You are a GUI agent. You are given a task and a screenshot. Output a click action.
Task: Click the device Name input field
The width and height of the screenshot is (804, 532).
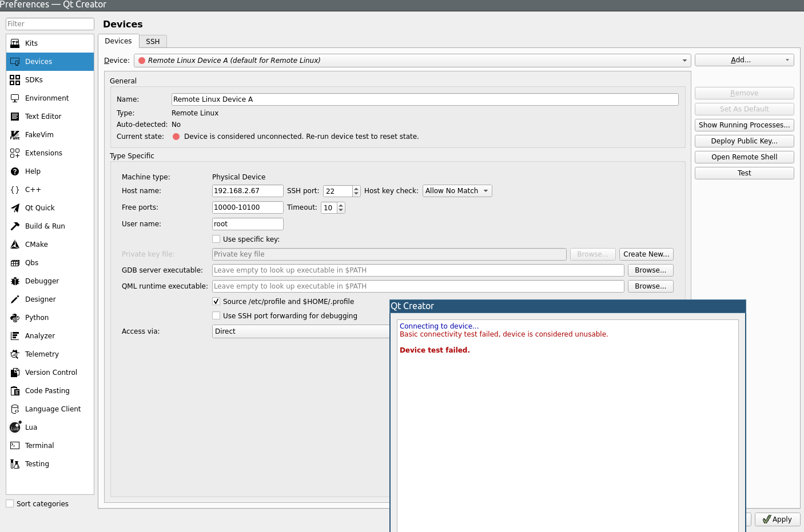425,99
